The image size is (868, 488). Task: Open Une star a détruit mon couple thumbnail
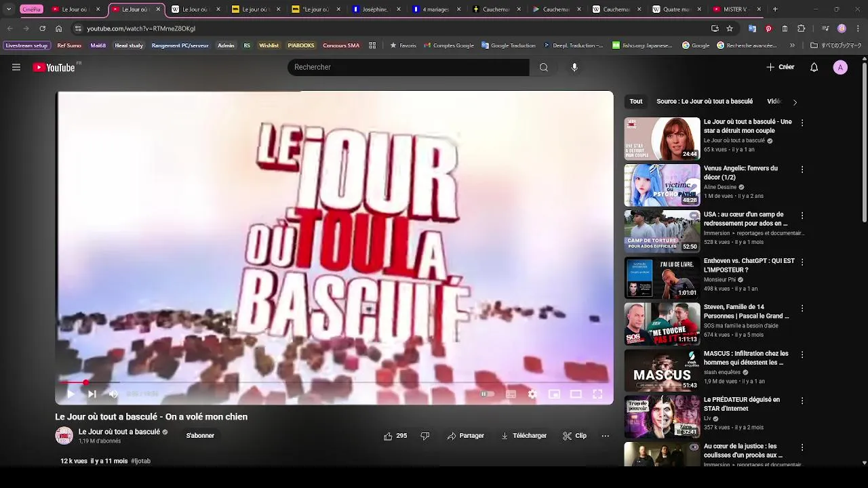pos(662,139)
